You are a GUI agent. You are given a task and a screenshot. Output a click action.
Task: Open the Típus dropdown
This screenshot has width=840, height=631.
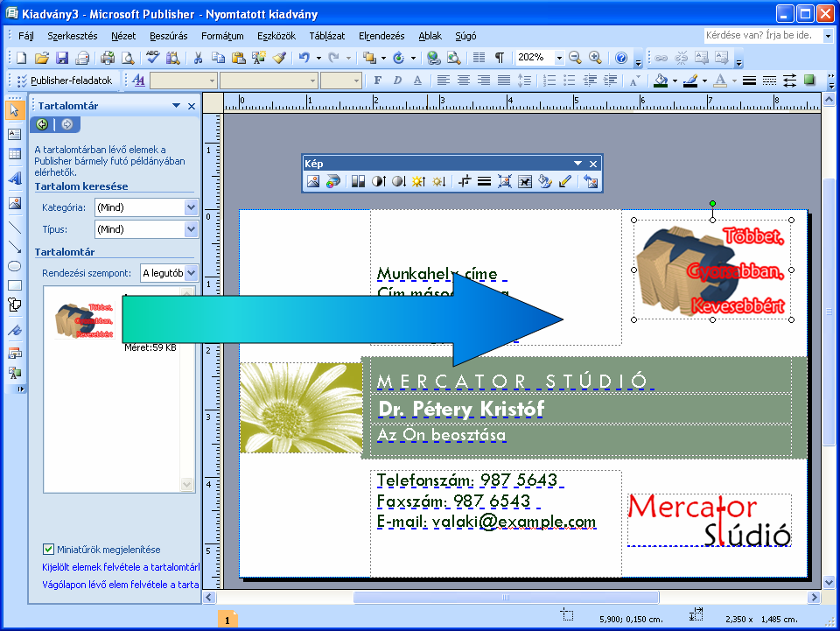[x=192, y=229]
